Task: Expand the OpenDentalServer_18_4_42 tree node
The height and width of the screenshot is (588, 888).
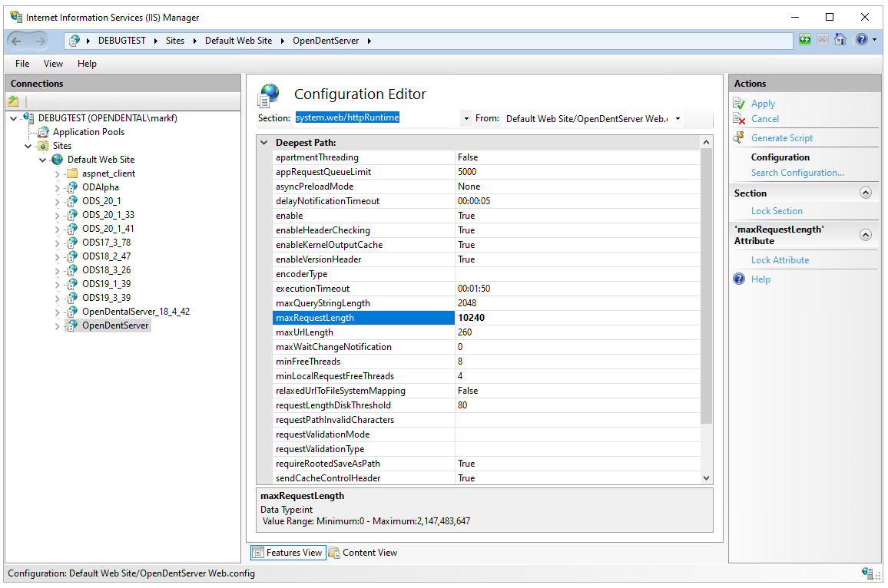Action: [57, 312]
